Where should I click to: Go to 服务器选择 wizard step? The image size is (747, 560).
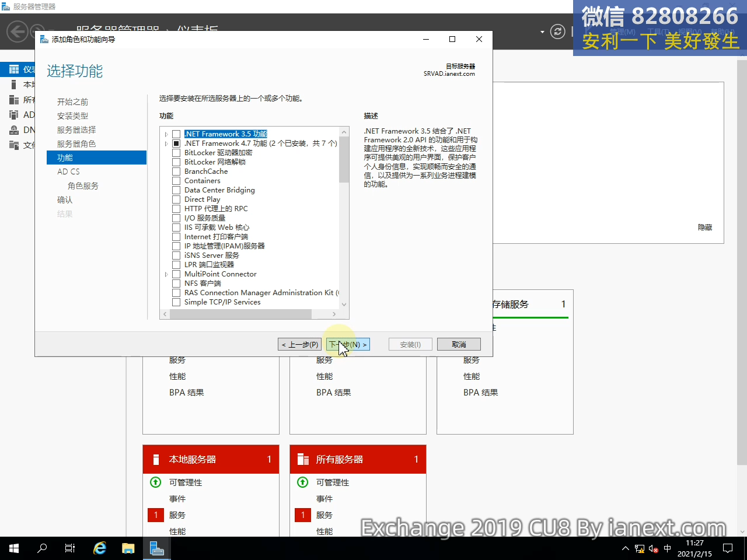point(76,129)
